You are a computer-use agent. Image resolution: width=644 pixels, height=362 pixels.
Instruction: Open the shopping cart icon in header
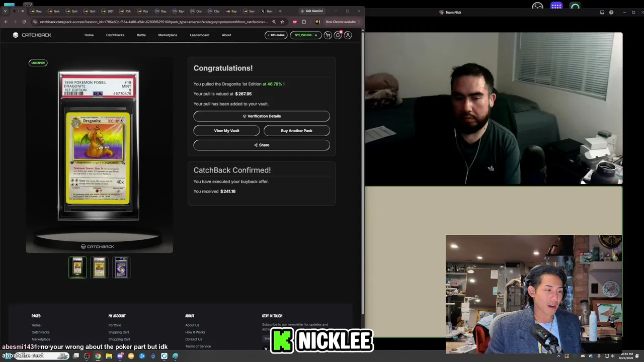pos(328,35)
